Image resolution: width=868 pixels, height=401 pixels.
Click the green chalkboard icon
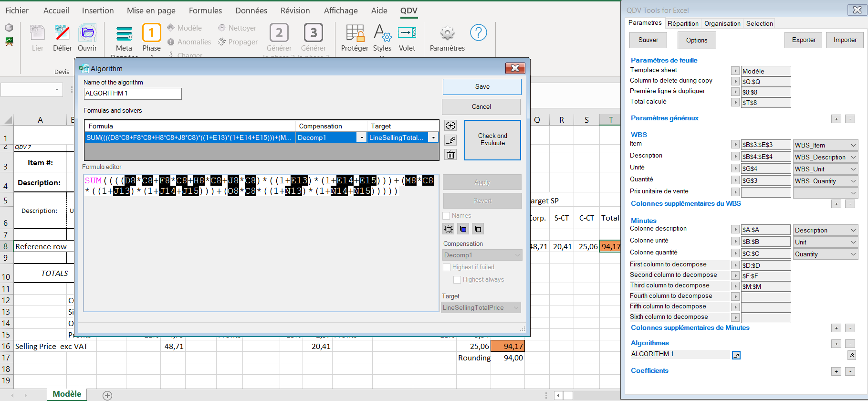(9, 42)
